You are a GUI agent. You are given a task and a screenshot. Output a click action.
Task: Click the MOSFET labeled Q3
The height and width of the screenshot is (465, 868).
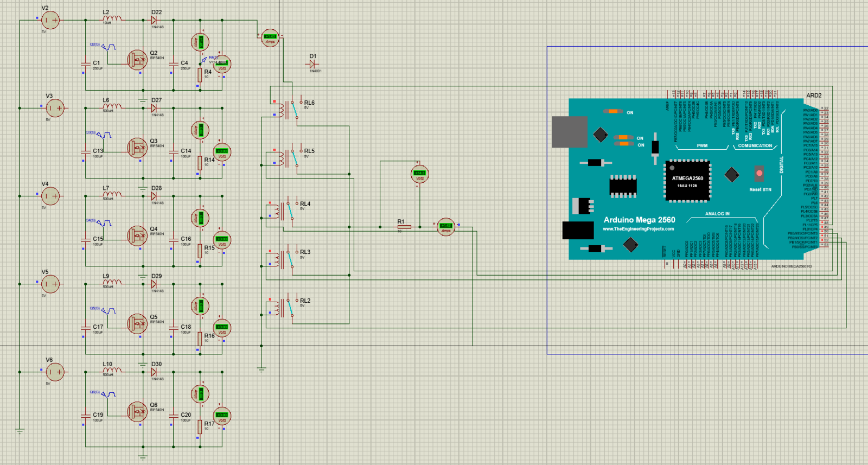[137, 147]
